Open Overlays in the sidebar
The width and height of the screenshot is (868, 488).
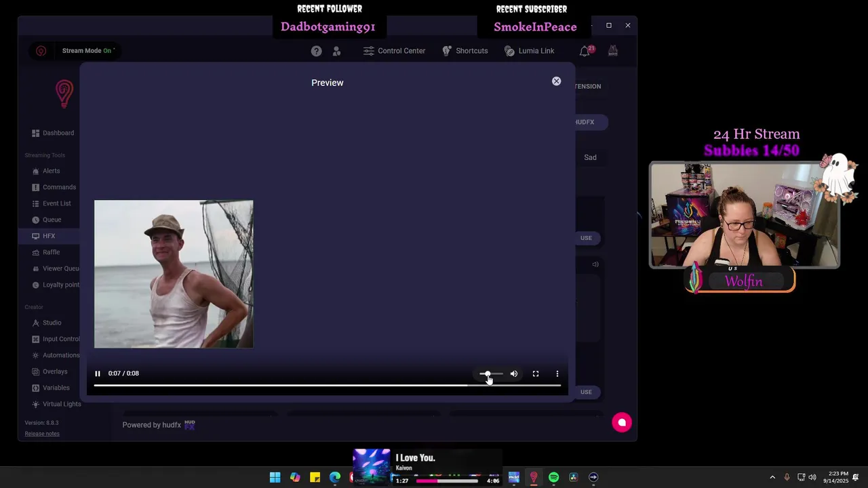pyautogui.click(x=50, y=371)
